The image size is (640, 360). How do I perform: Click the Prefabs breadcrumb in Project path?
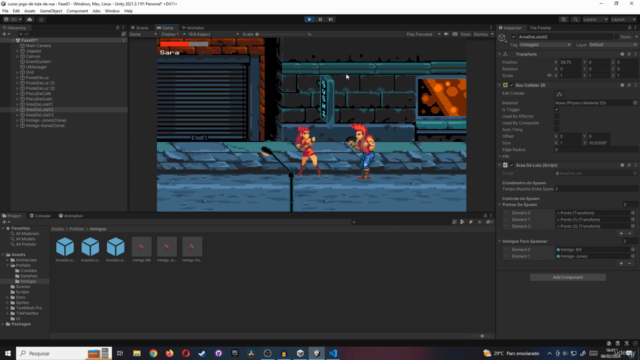[77, 229]
